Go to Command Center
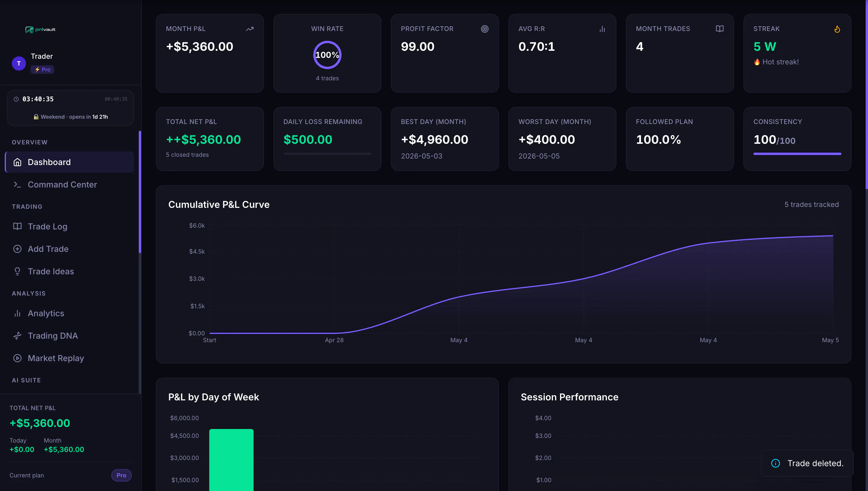 (70, 185)
